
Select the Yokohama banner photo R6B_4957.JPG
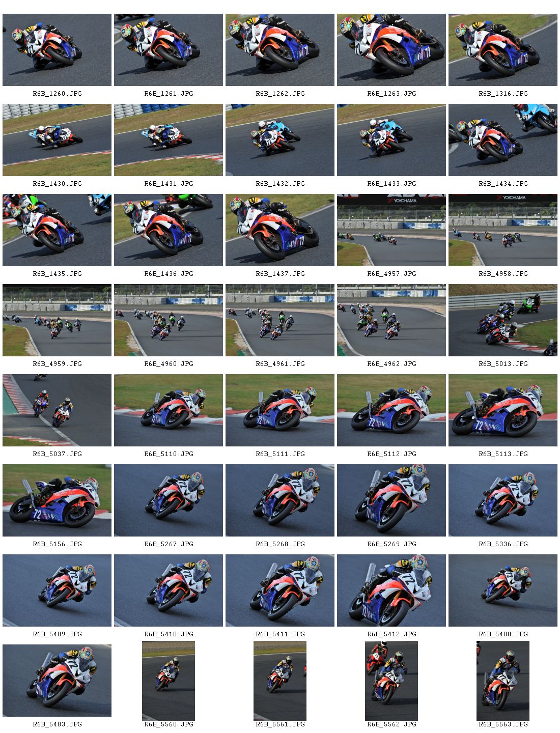point(391,230)
